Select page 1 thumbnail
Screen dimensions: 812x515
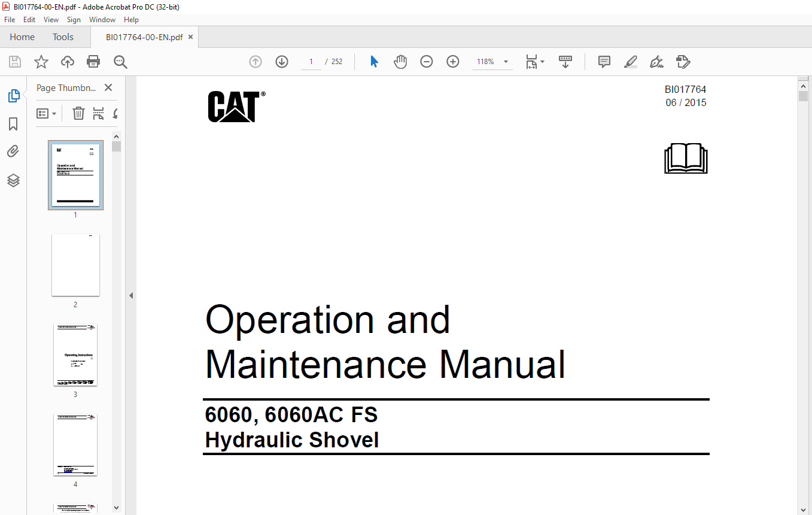point(75,175)
